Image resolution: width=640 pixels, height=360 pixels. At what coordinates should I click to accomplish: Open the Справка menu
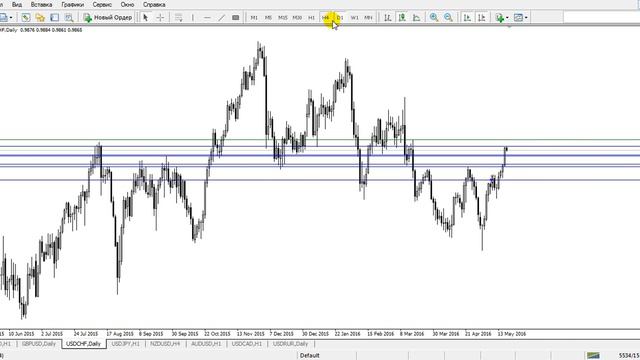coord(154,4)
